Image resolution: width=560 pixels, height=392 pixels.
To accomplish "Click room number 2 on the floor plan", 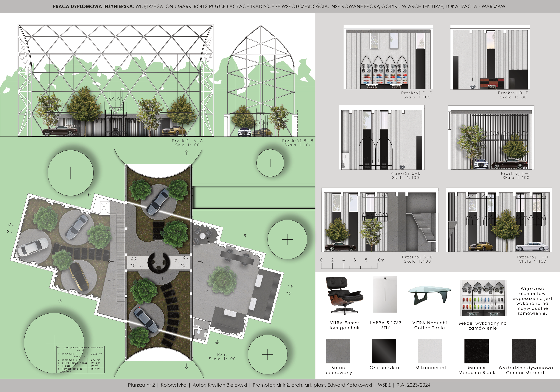I will tap(109, 279).
